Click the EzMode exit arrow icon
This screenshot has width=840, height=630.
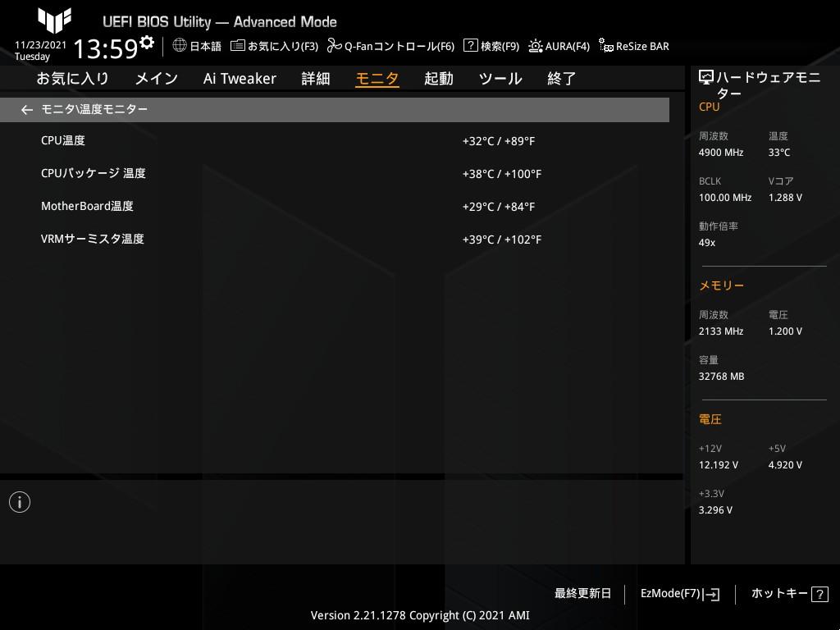click(711, 594)
